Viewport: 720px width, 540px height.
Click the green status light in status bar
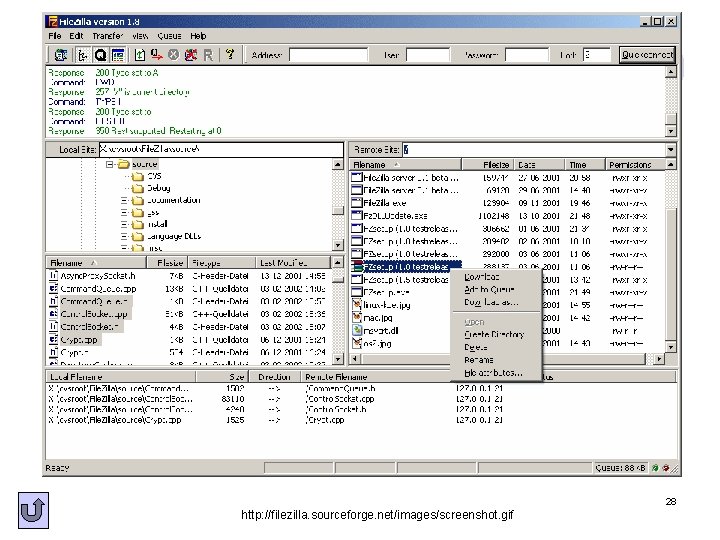[655, 468]
